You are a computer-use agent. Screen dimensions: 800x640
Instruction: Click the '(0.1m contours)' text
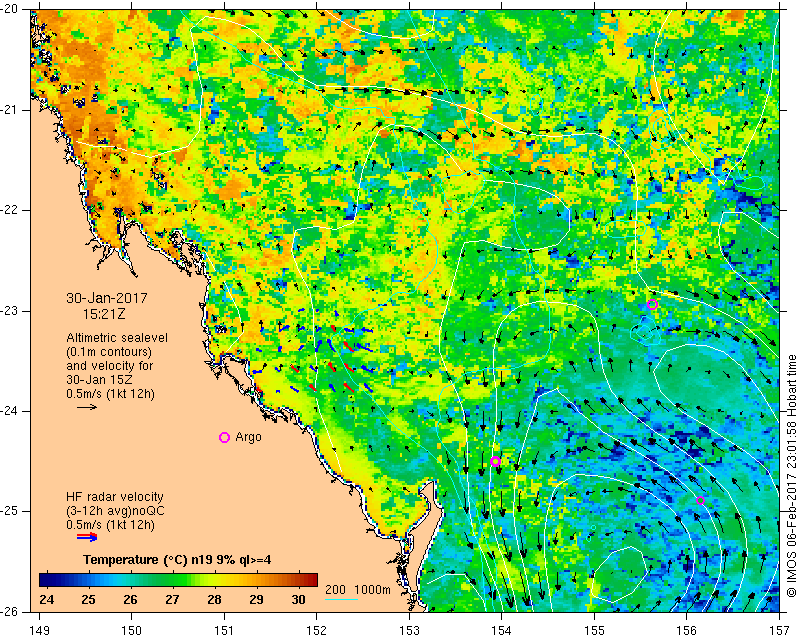pos(109,352)
